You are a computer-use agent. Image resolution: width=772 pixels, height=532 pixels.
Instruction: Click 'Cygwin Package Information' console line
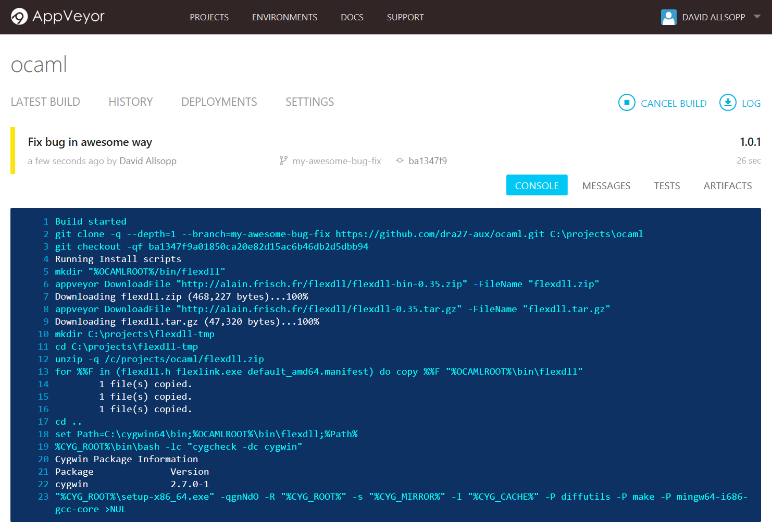(127, 459)
